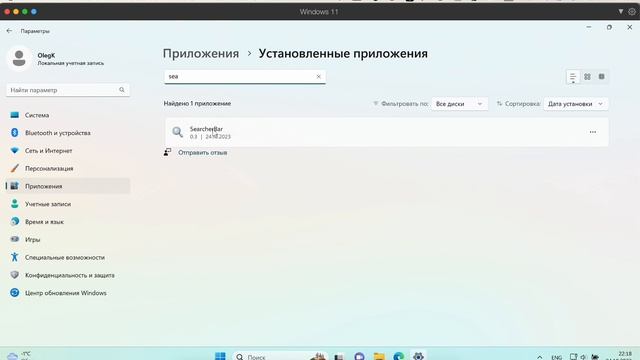This screenshot has height=360, width=640.
Task: Switch to grid view layout
Action: pos(587,77)
